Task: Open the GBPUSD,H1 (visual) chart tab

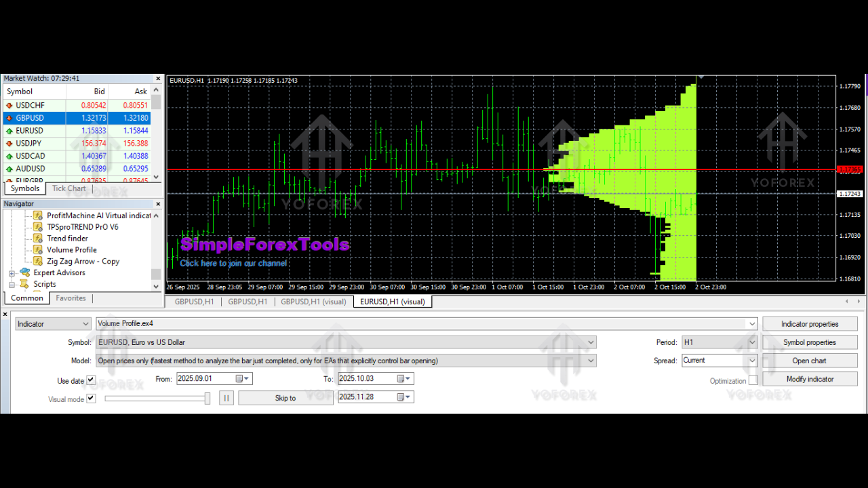Action: [x=313, y=302]
